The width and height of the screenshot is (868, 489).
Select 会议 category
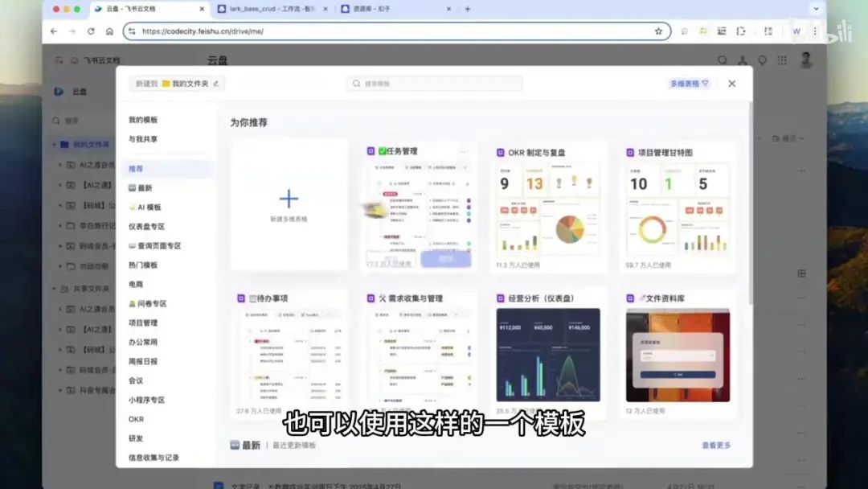coord(136,380)
